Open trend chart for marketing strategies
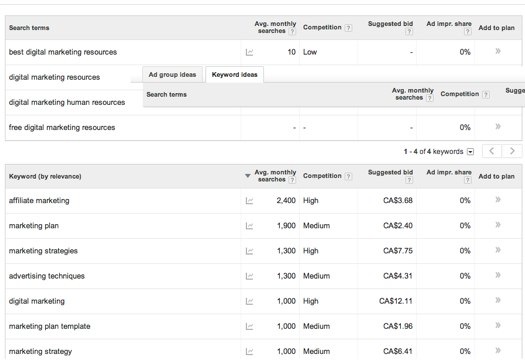Screen dimensions: 525x360 [x=249, y=251]
